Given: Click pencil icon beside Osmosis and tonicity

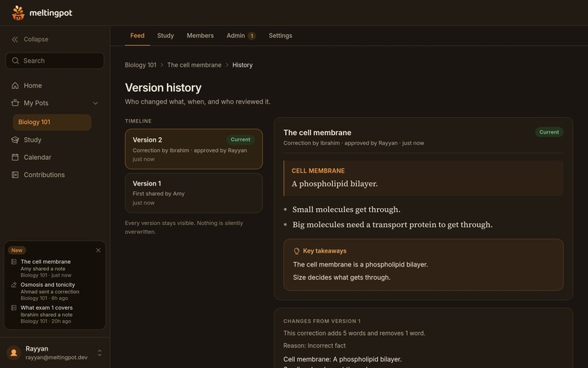Looking at the screenshot, I should [x=14, y=285].
